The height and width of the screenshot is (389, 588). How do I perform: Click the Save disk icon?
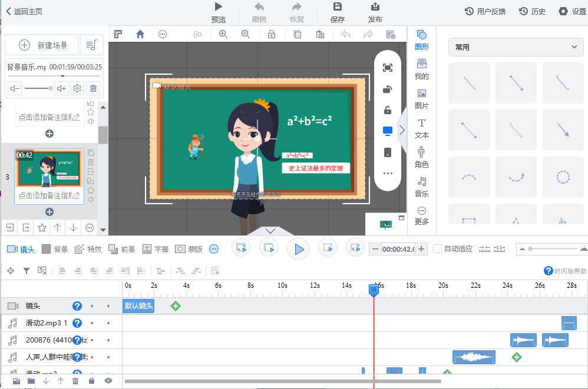click(x=338, y=7)
